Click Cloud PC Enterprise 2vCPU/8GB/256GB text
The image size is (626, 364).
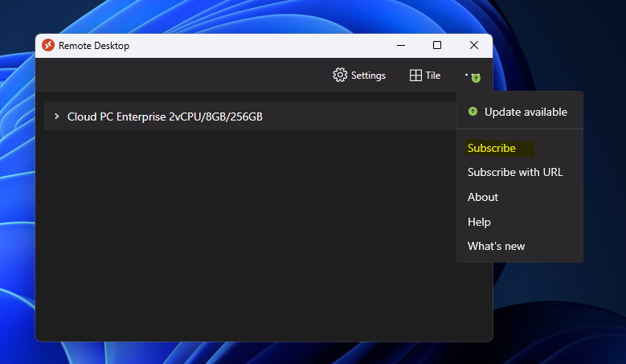pos(165,117)
